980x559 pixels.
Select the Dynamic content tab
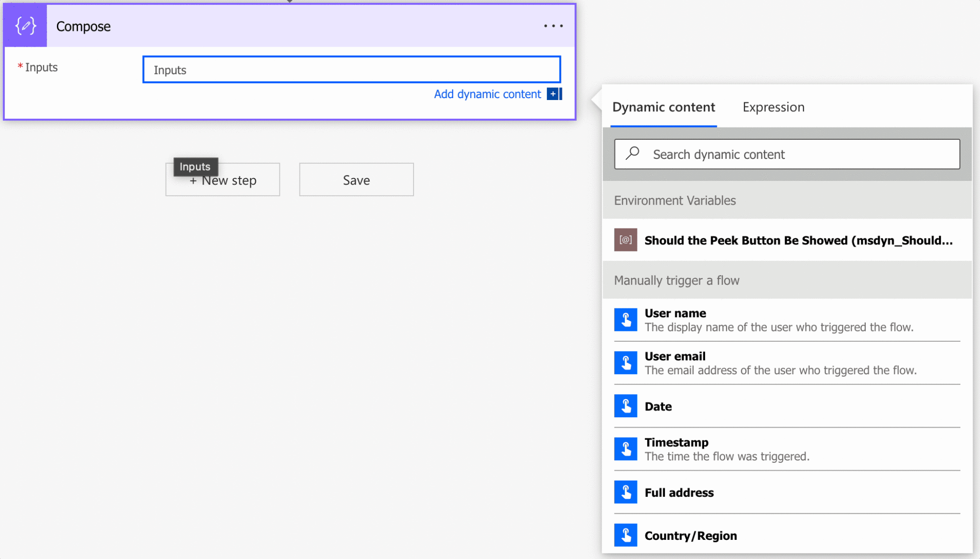(x=663, y=107)
